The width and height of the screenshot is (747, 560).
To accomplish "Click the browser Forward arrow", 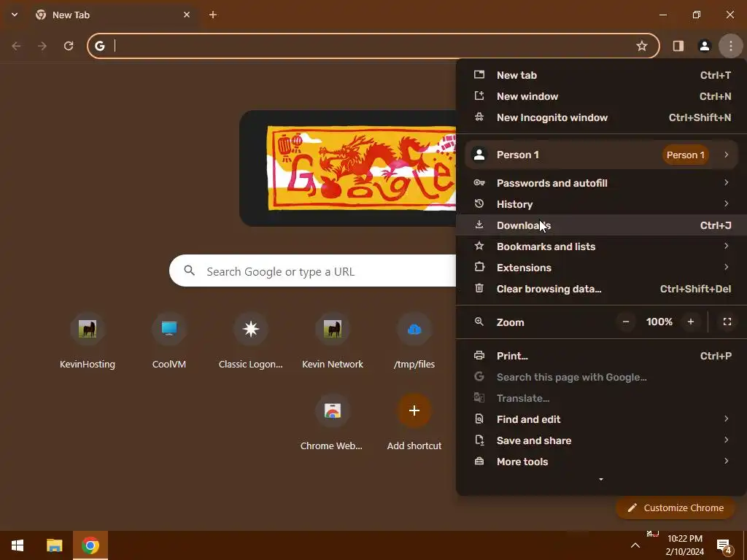I will point(42,46).
